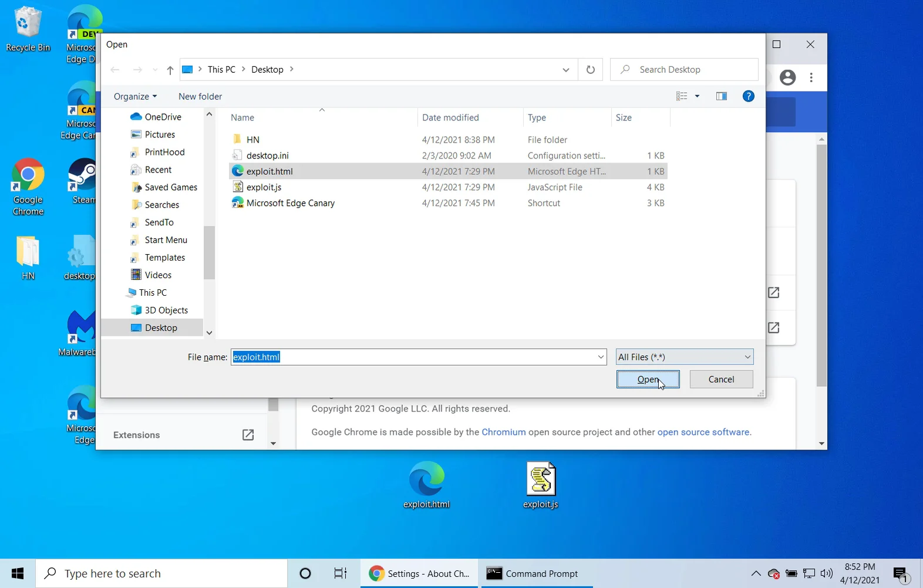The image size is (923, 588).
Task: Click the Search Desktop field
Action: [x=684, y=69]
